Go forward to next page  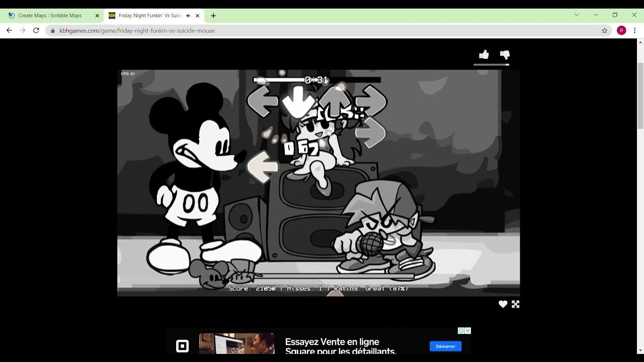click(x=23, y=31)
